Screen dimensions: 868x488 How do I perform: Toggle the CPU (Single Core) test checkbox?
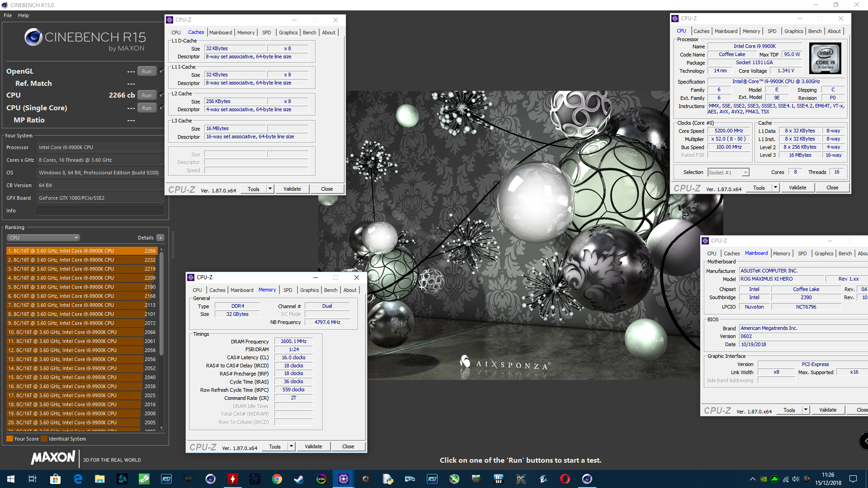coord(162,108)
